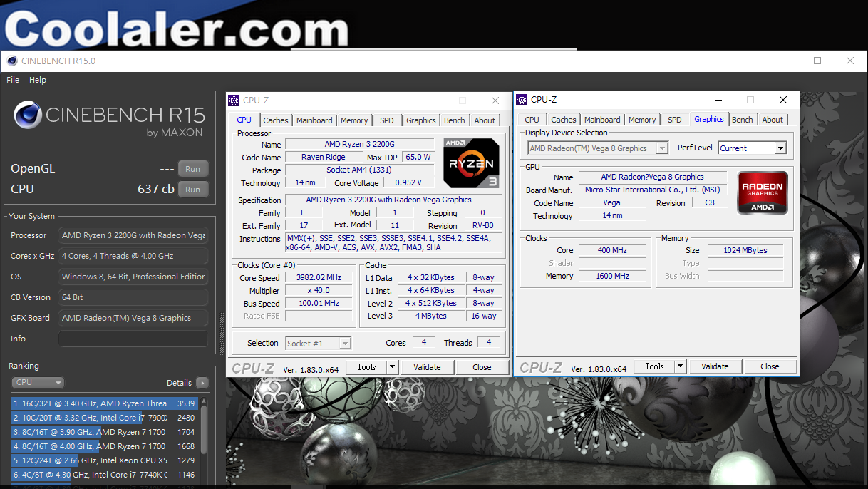Open the File menu in Cinebench
Screen dimensions: 868x489
13,80
